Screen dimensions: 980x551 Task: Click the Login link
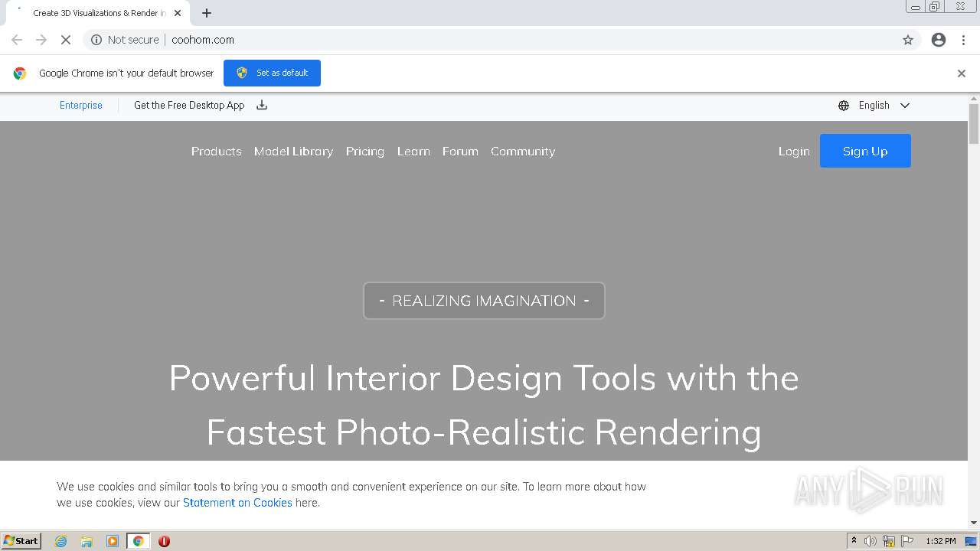pos(794,152)
